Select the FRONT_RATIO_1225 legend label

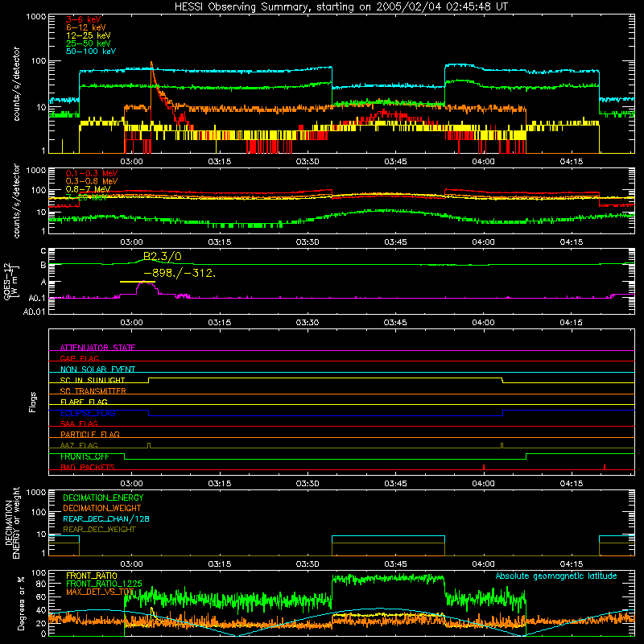pos(105,584)
